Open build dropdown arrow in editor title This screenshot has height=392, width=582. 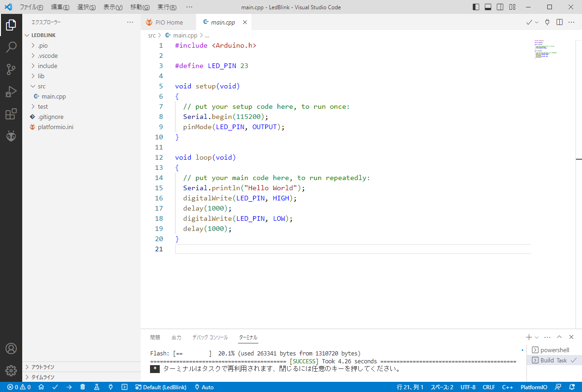pos(537,22)
